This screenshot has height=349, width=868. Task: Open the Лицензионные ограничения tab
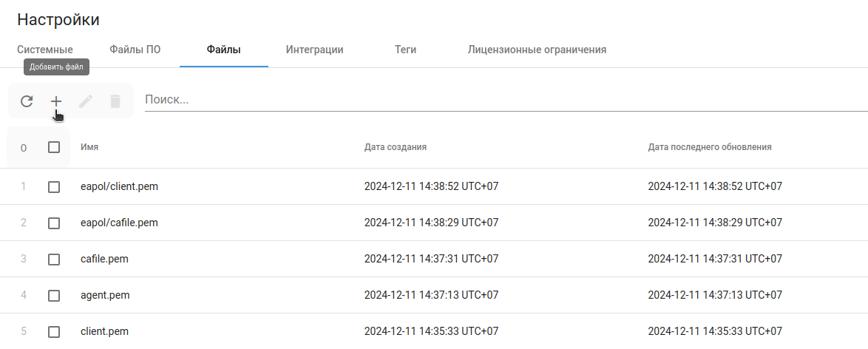click(537, 50)
